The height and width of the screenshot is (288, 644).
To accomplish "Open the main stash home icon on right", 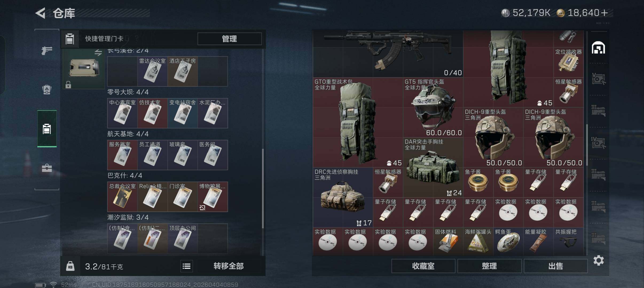I will (x=598, y=48).
